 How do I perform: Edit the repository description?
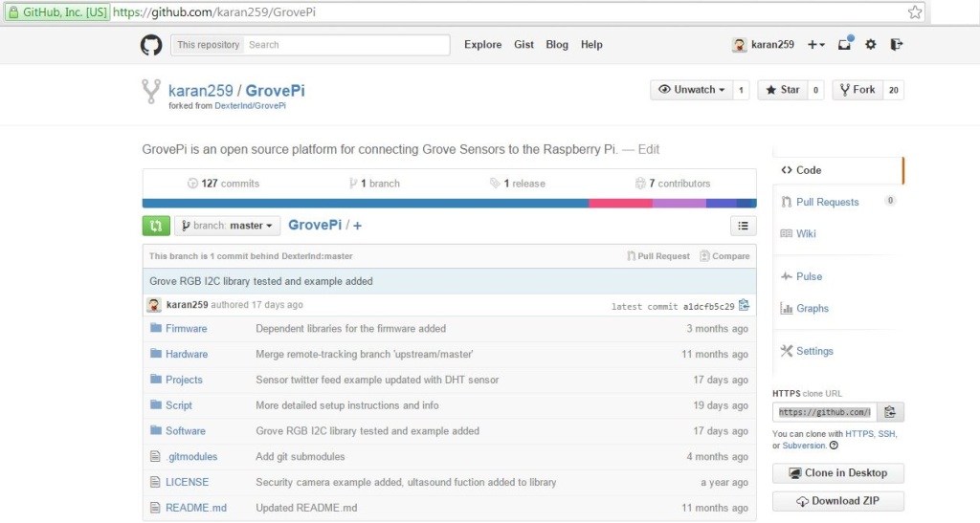pos(648,149)
